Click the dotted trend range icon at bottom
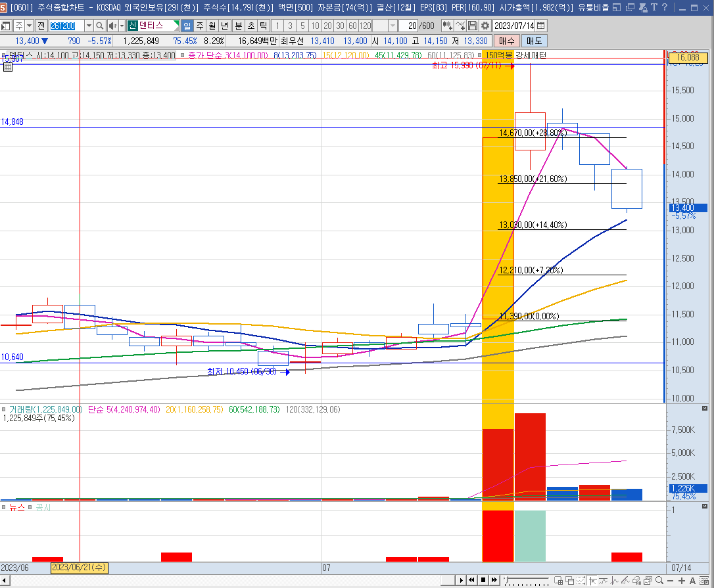The height and width of the screenshot is (588, 714). 581,580
